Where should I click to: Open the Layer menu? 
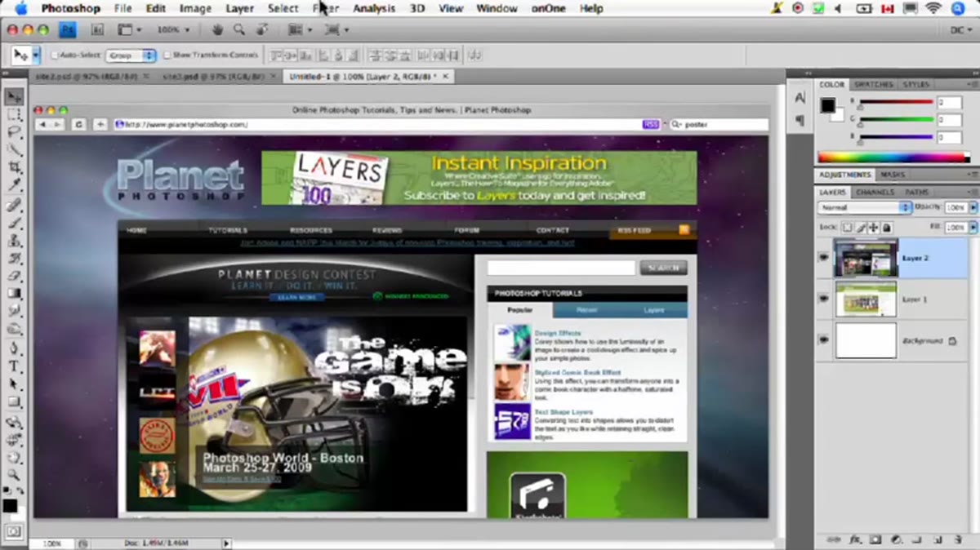coord(239,8)
